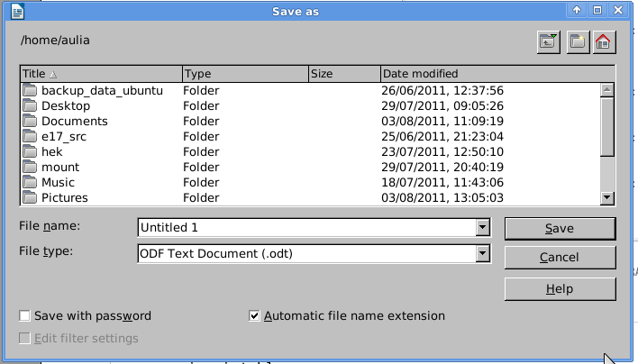Click the hek folder icon
Viewport: 638px width, 364px height.
30,151
